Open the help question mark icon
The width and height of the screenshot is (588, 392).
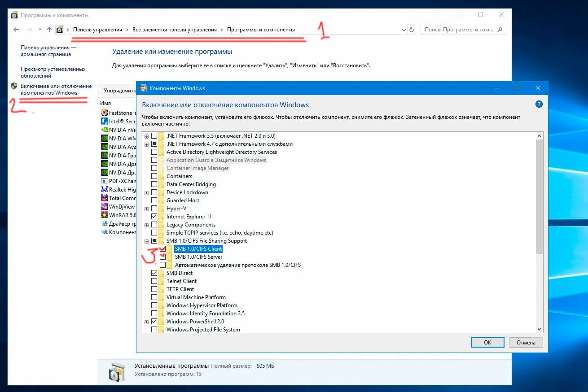tap(539, 104)
